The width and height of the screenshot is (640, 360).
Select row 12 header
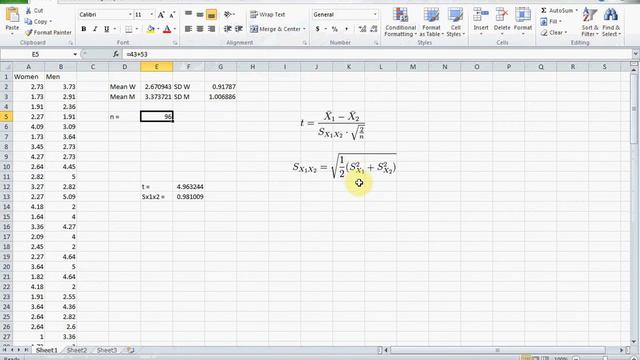click(x=6, y=187)
